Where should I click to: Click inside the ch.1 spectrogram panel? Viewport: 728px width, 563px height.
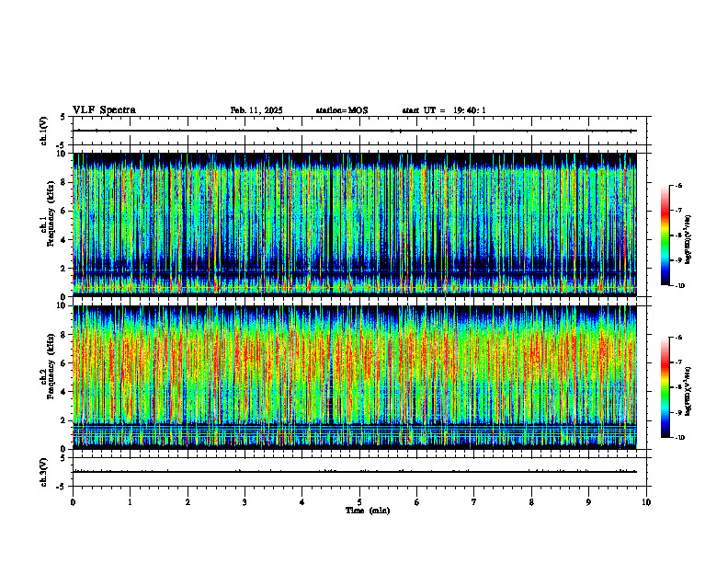click(354, 224)
